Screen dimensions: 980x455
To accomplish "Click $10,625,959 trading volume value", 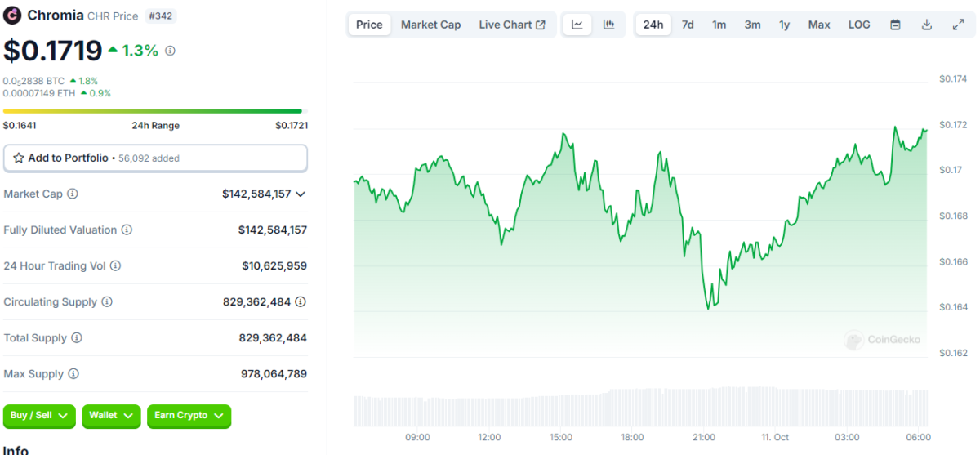I will point(274,266).
